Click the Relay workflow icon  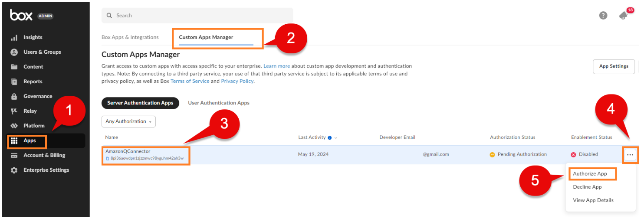[14, 111]
